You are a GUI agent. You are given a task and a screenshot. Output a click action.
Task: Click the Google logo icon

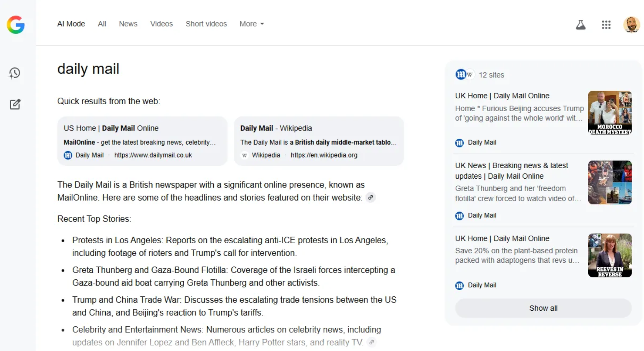coord(16,25)
